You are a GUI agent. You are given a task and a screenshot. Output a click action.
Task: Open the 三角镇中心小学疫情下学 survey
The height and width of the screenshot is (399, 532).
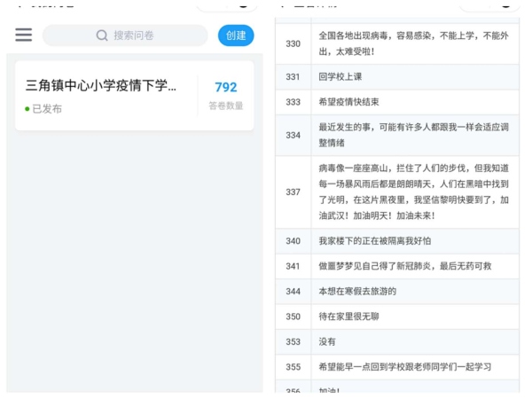[102, 86]
